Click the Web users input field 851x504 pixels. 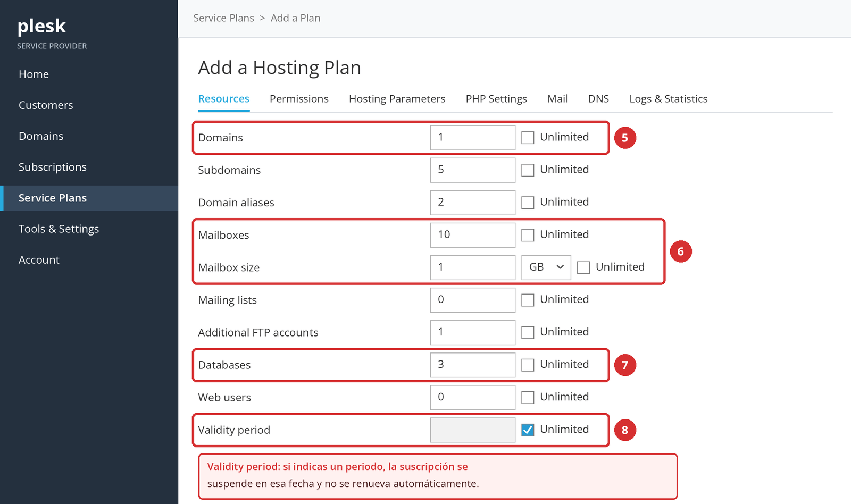click(473, 397)
